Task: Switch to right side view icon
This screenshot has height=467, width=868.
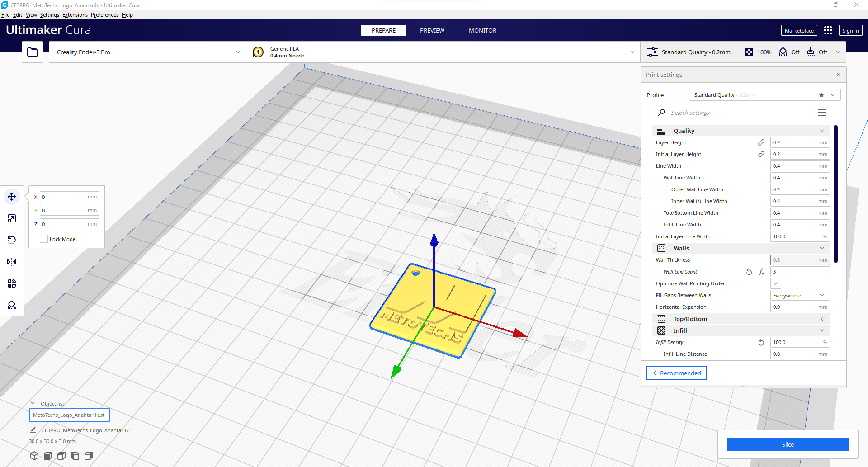Action: (89, 456)
